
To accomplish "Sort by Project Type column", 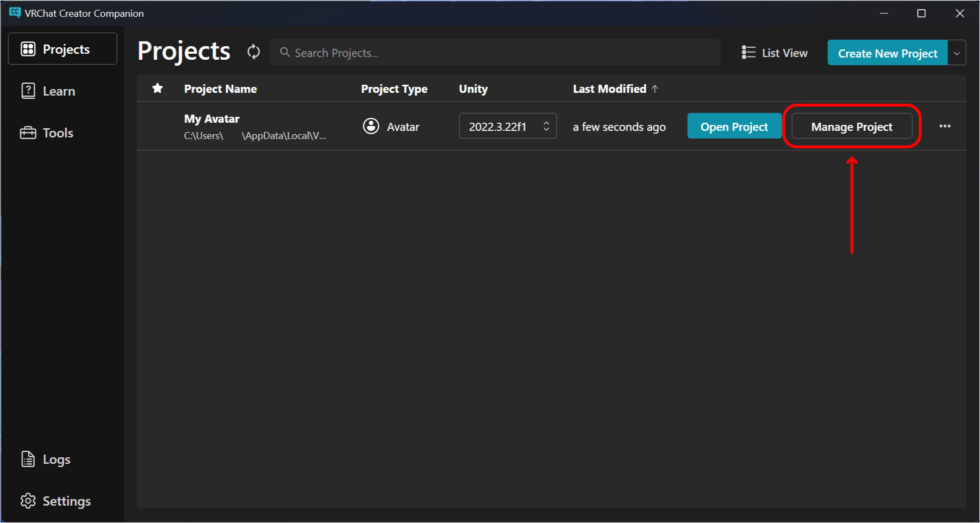I will [x=394, y=89].
